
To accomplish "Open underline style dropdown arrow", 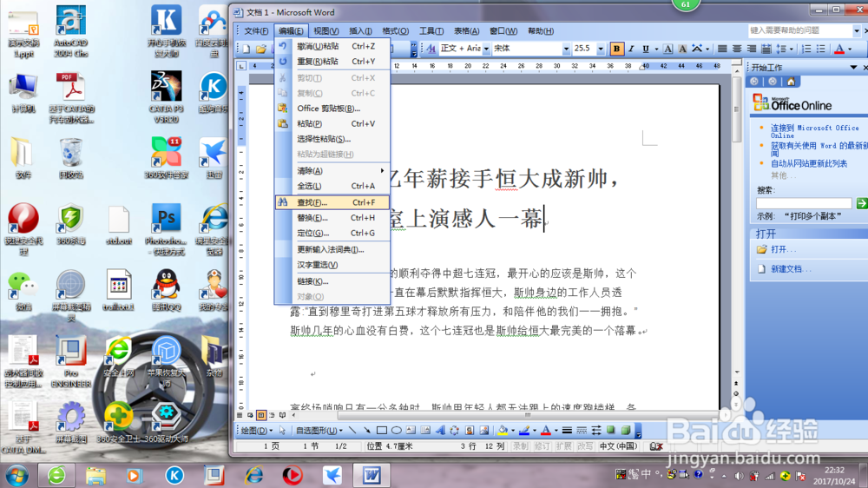I will 656,49.
